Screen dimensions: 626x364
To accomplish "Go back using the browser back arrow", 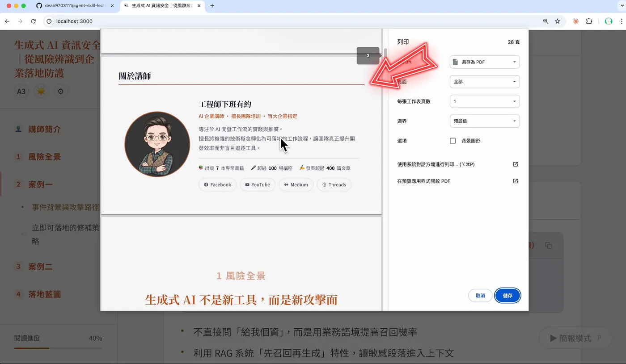I will tap(7, 21).
